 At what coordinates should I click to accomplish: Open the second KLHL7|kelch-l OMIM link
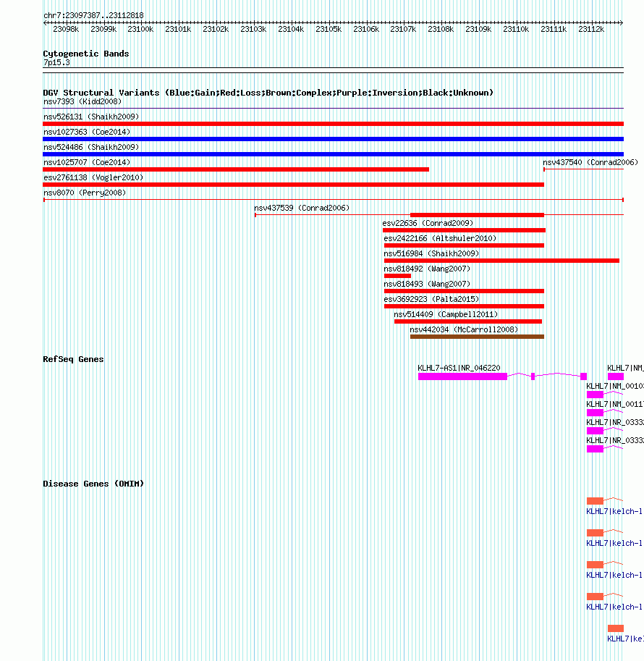614,543
